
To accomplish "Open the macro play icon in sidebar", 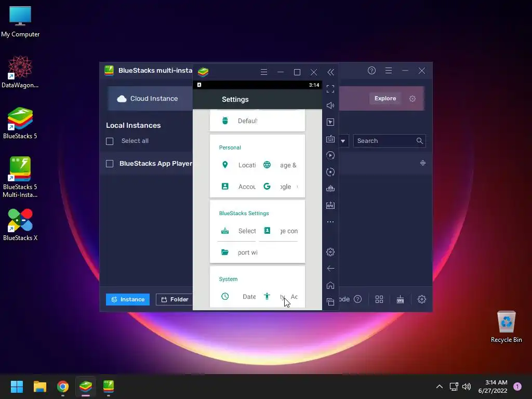I will coord(330,155).
